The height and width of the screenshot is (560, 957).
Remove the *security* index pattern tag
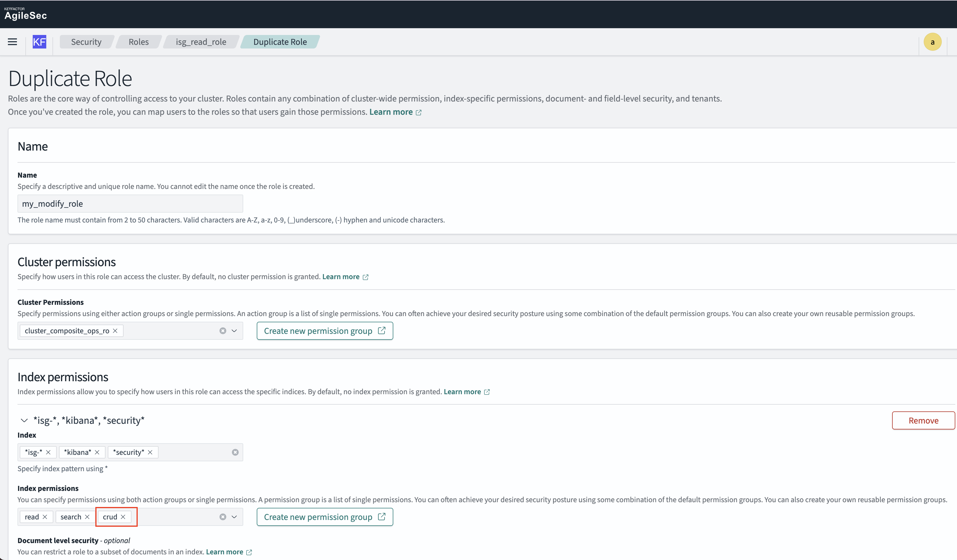coord(150,452)
